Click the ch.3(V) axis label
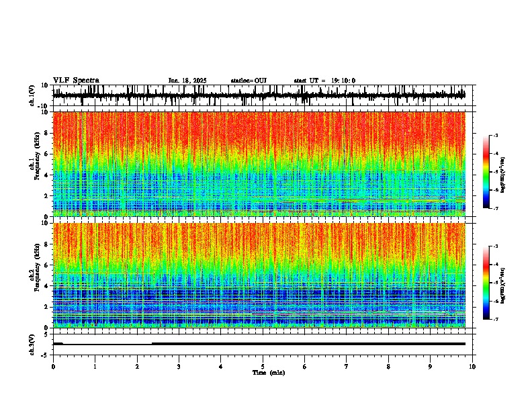Screen dimensions: 532x411 32,345
